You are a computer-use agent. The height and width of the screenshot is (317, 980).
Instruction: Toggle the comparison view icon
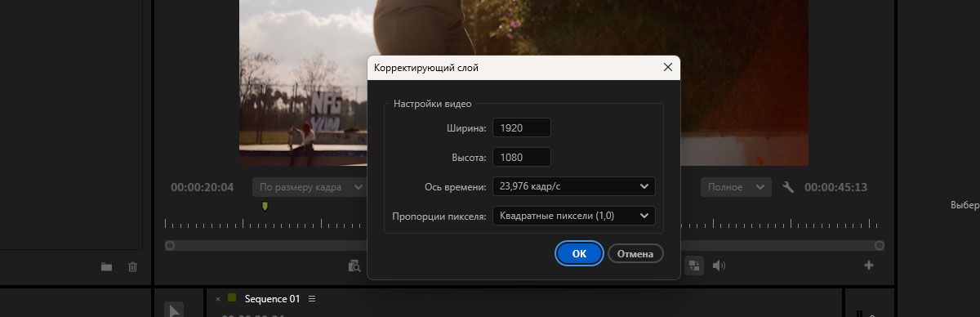click(693, 266)
